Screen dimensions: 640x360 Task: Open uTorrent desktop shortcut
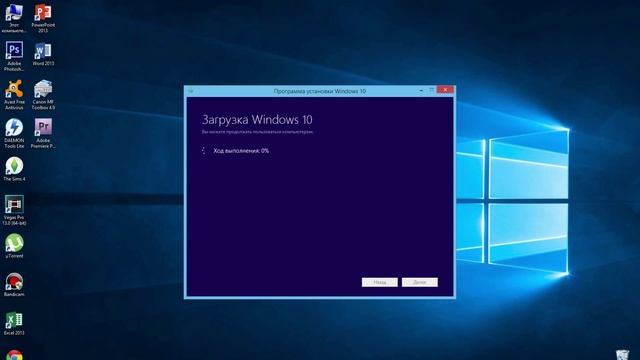[14, 246]
